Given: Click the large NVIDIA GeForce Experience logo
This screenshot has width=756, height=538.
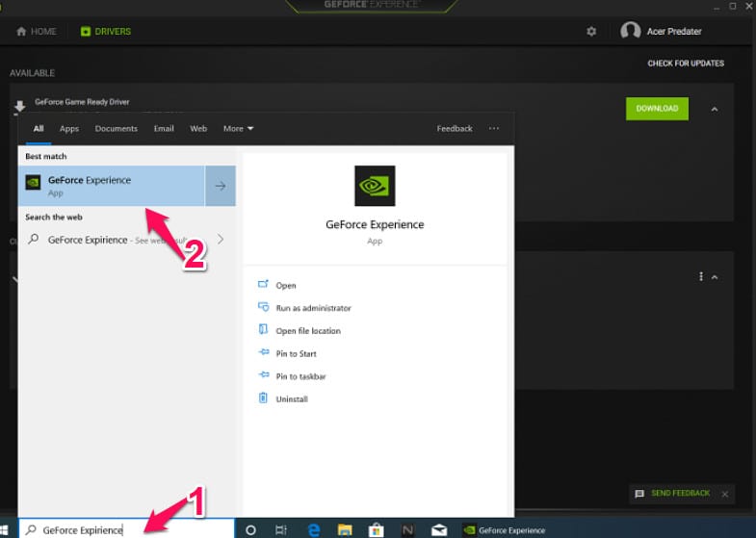Looking at the screenshot, I should click(x=375, y=186).
